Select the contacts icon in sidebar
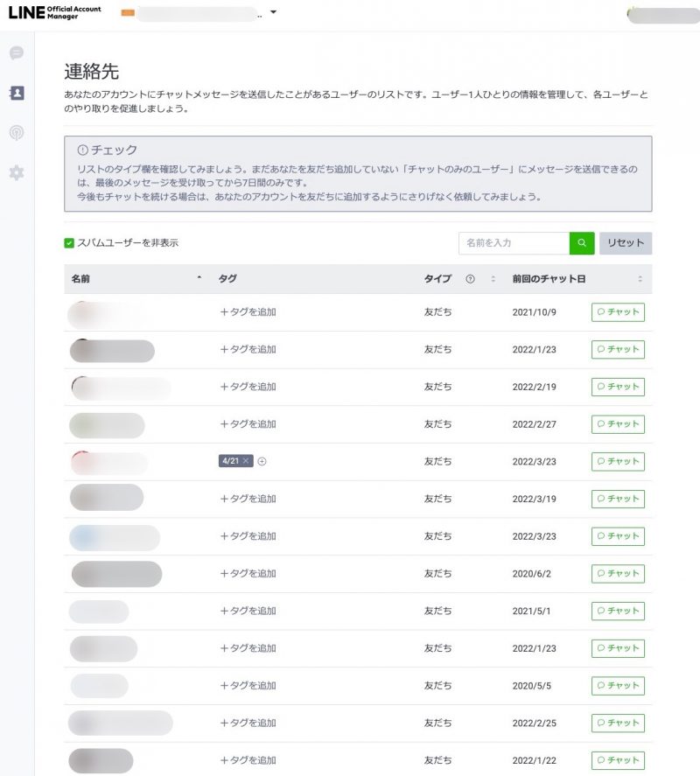700x776 pixels. pos(17,93)
